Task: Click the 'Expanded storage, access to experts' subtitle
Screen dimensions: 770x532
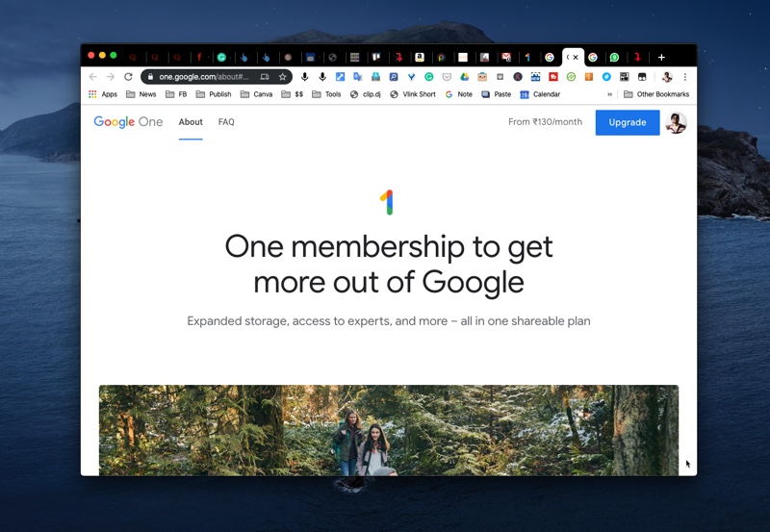Action: click(x=389, y=321)
